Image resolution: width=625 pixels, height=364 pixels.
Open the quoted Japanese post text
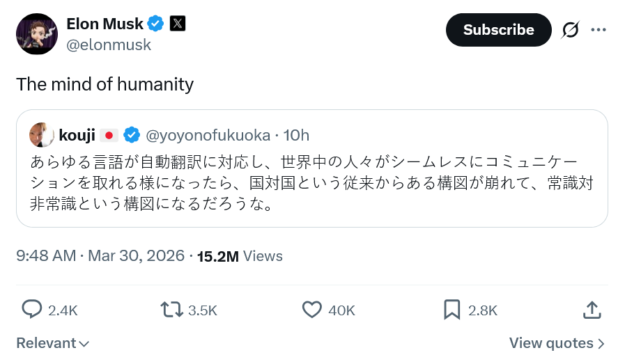pos(311,183)
